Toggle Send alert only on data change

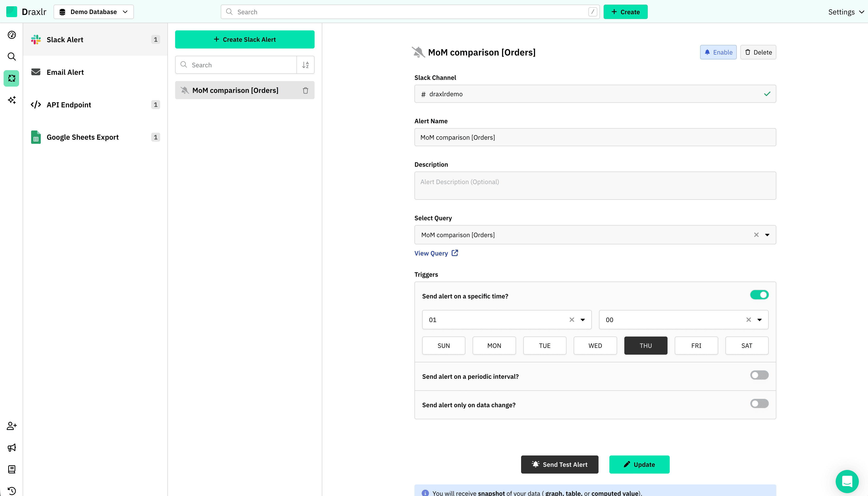coord(759,404)
